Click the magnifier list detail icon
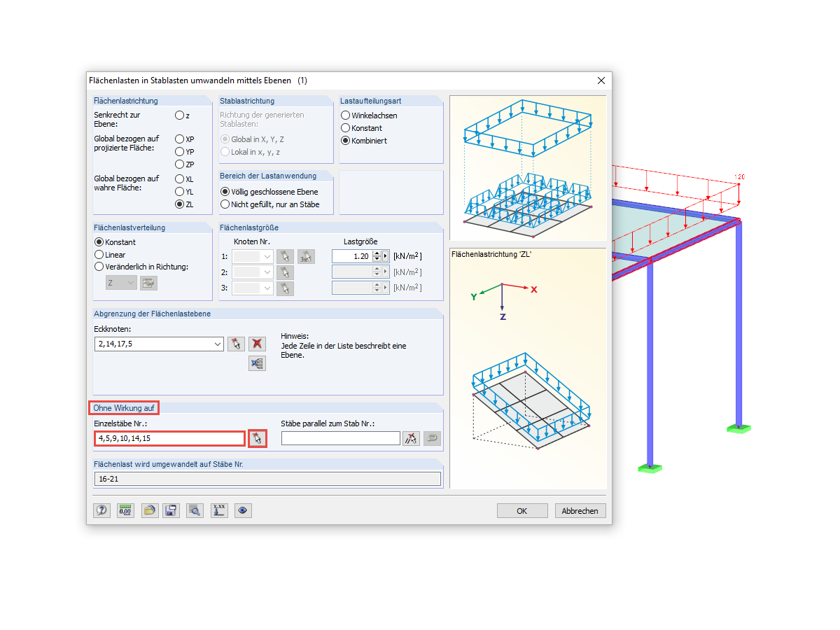The height and width of the screenshot is (630, 840). (195, 510)
